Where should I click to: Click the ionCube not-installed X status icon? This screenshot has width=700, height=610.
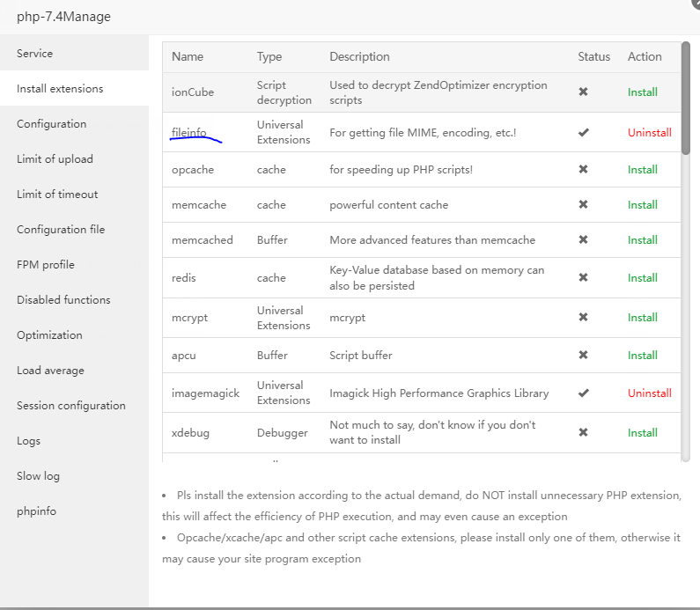pyautogui.click(x=583, y=92)
